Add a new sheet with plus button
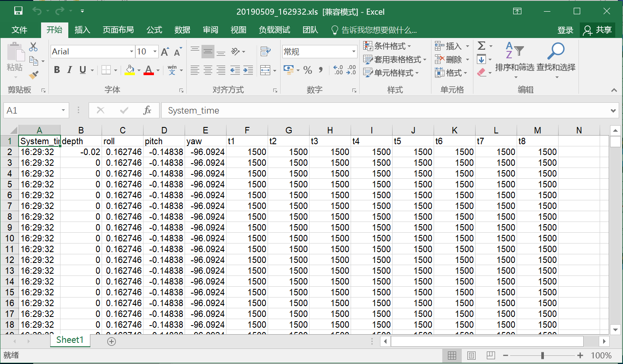This screenshot has width=623, height=364. click(112, 342)
